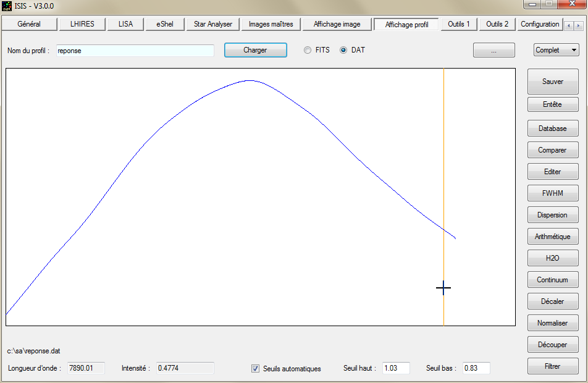Browse files with the ellipsis button
This screenshot has height=383, width=588.
[493, 51]
